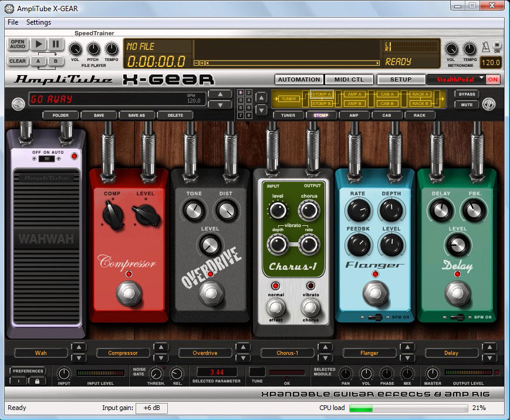Click the STOMP A block in signal chain
Image resolution: width=510 pixels, height=420 pixels.
(322, 94)
